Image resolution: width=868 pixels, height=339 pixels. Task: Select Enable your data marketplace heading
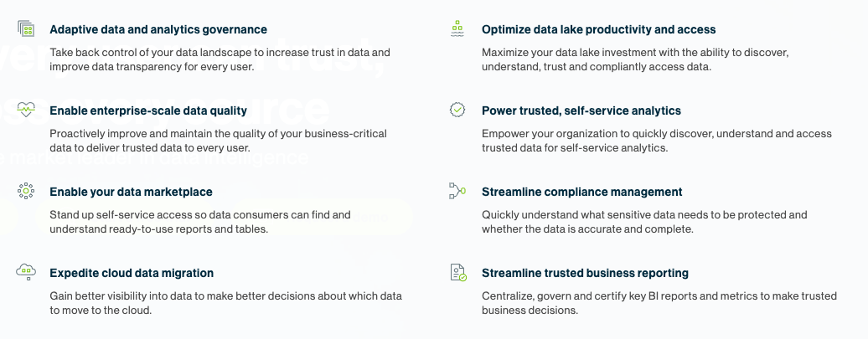point(131,192)
